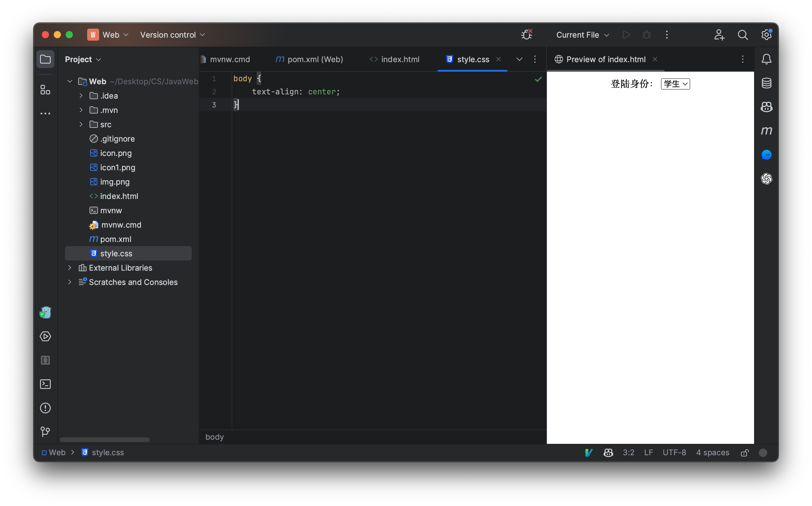Switch to the index.html tab
The height and width of the screenshot is (506, 812).
(x=400, y=59)
